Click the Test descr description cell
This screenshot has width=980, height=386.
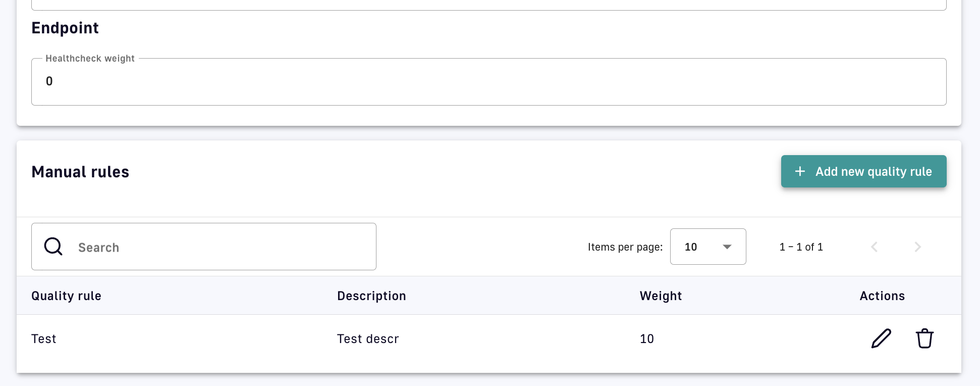[x=368, y=339]
